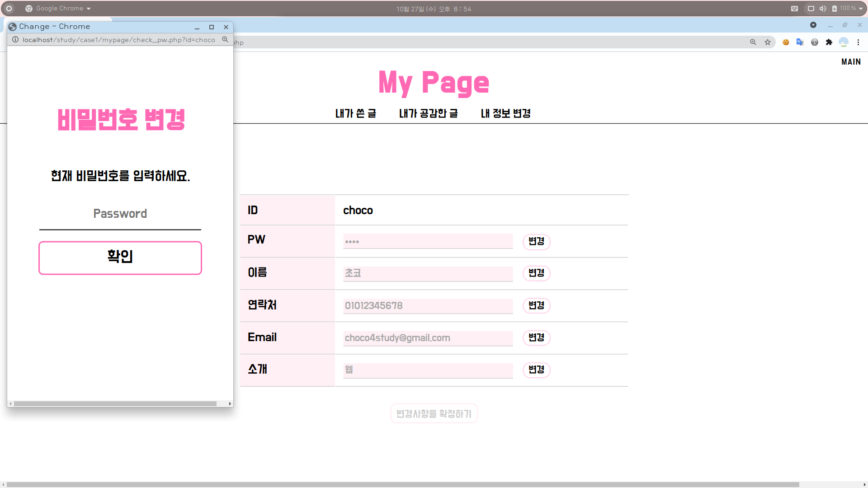This screenshot has width=868, height=488.
Task: Open the tab search dropdown arrow
Action: click(x=813, y=25)
